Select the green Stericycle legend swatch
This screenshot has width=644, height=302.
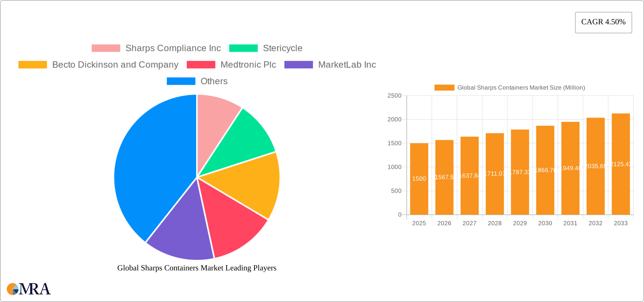[x=243, y=48]
